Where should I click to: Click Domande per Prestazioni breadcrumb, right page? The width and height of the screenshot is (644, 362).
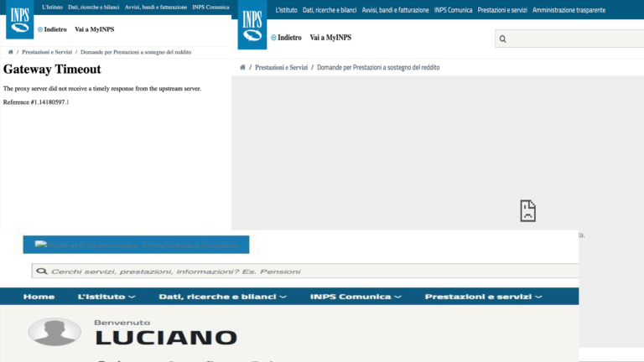378,67
